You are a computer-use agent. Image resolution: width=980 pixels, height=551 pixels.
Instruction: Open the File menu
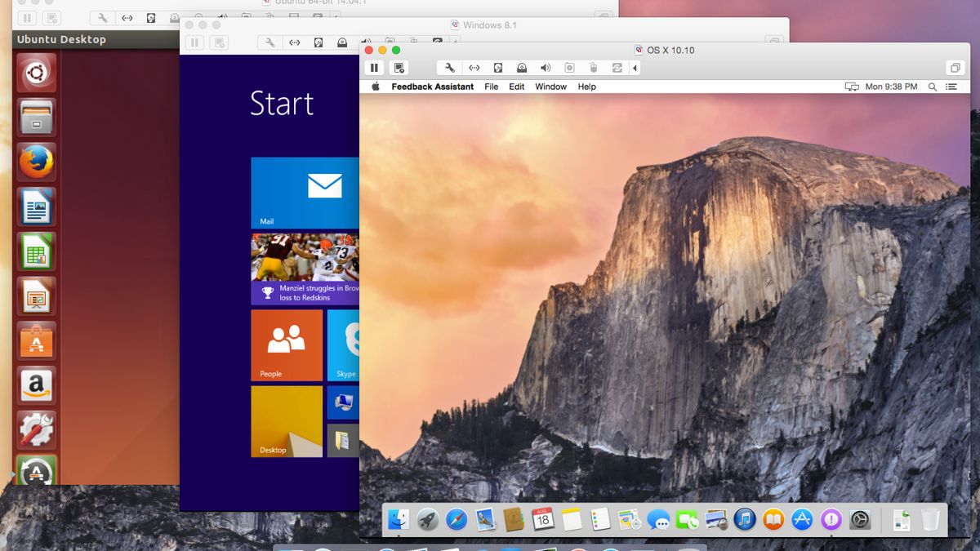tap(491, 87)
